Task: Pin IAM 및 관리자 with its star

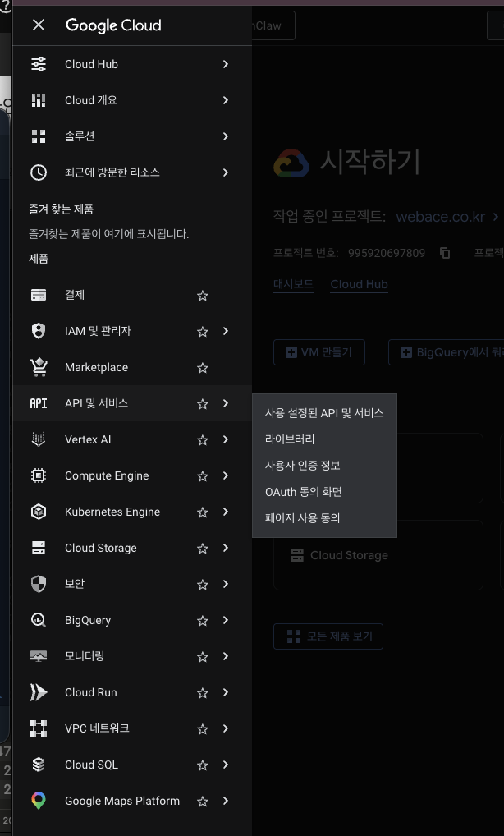Action: pos(203,332)
